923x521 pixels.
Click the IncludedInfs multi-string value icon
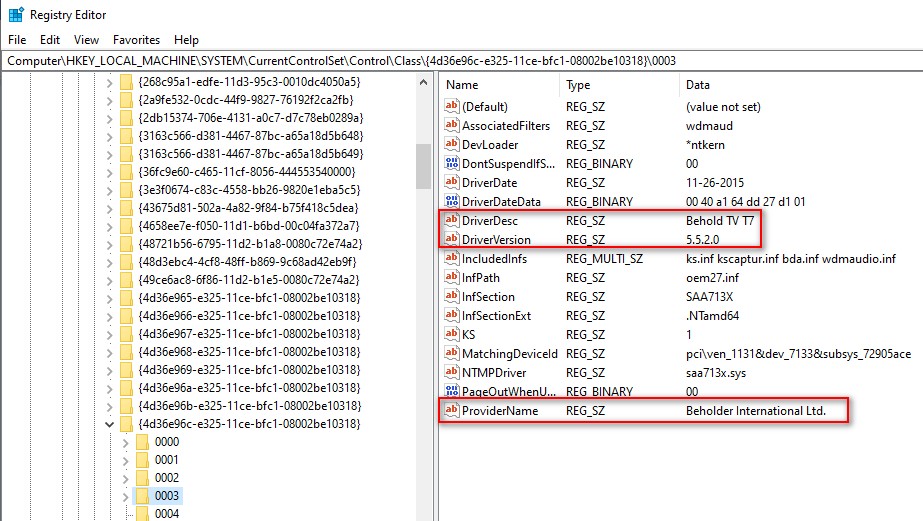(x=451, y=259)
